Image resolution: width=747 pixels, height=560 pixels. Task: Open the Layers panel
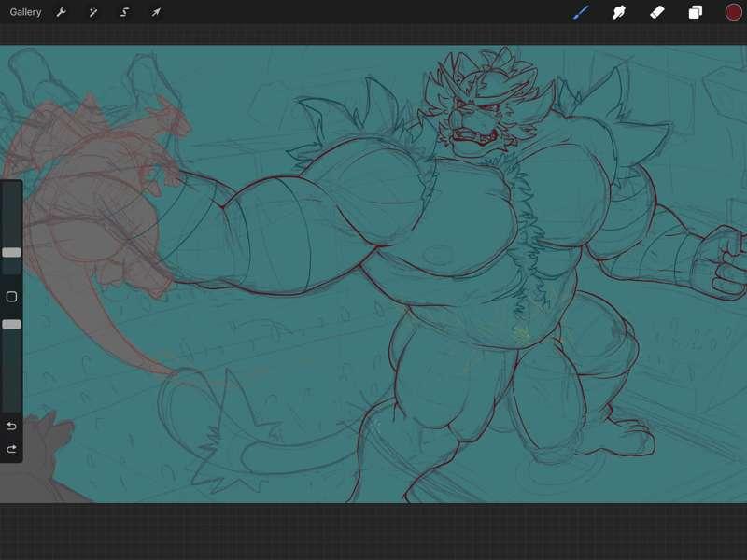coord(695,12)
